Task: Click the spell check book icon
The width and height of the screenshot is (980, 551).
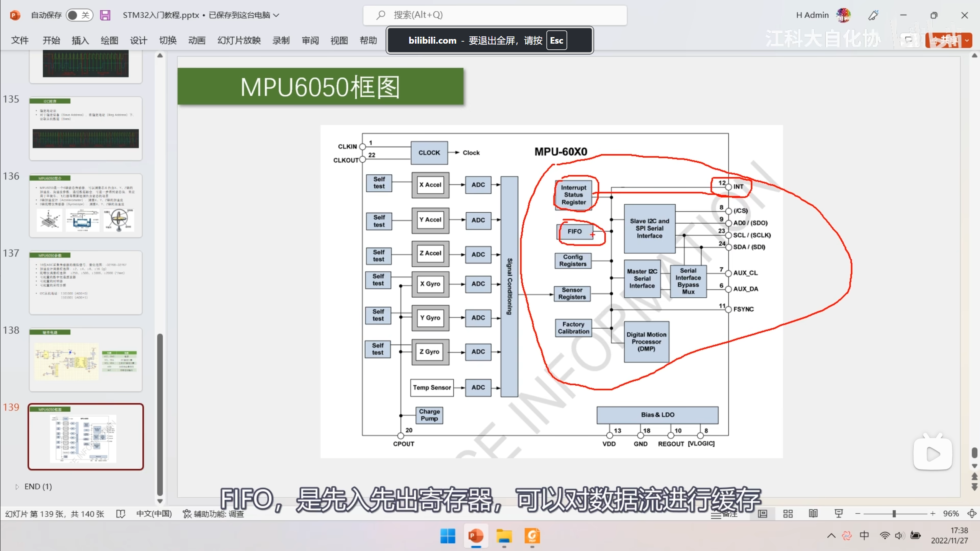Action: click(x=121, y=514)
